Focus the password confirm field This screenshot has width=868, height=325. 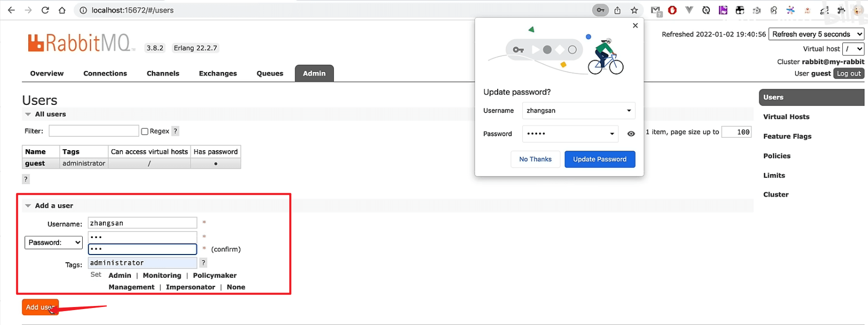pyautogui.click(x=142, y=249)
